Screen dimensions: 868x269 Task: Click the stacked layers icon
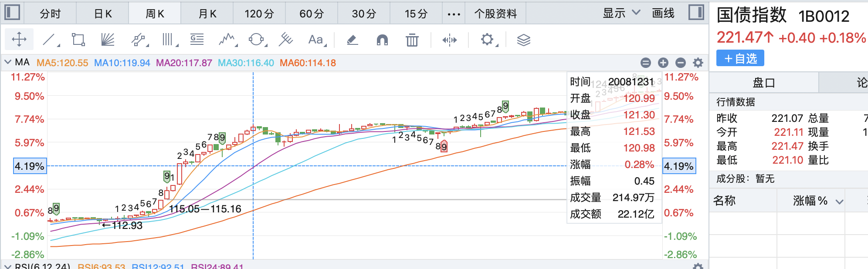tap(523, 40)
